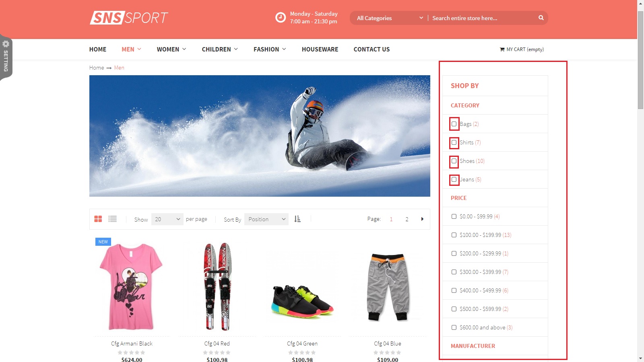This screenshot has height=362, width=644.
Task: Click the SNS Sport logo
Action: click(128, 18)
